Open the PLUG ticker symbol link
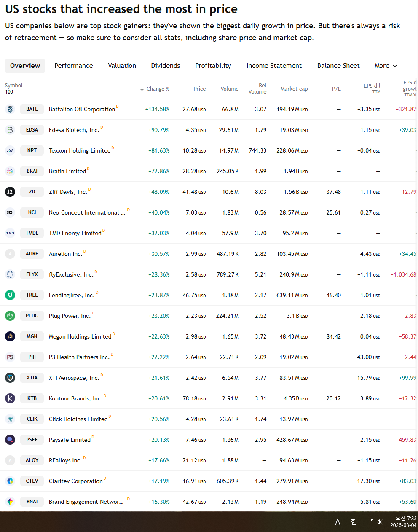 pyautogui.click(x=32, y=316)
